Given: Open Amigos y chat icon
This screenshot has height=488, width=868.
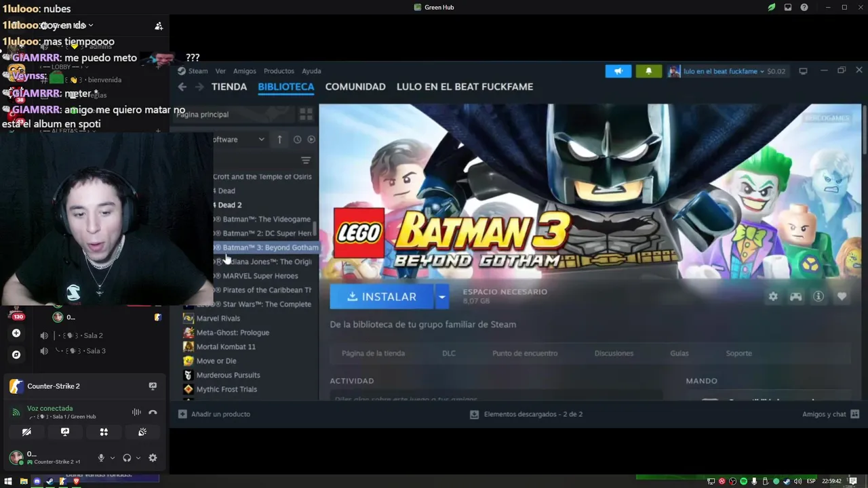Looking at the screenshot, I should coord(854,414).
